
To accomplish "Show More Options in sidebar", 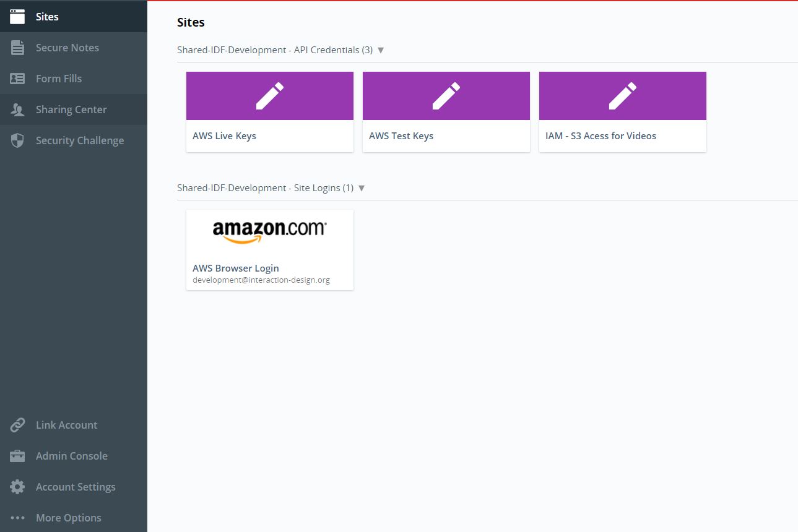I will (x=74, y=518).
